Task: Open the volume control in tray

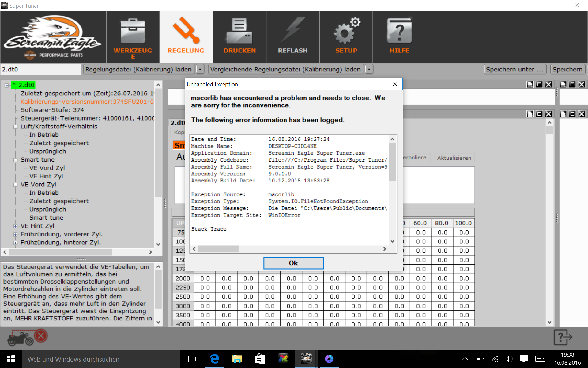Action: [x=509, y=359]
